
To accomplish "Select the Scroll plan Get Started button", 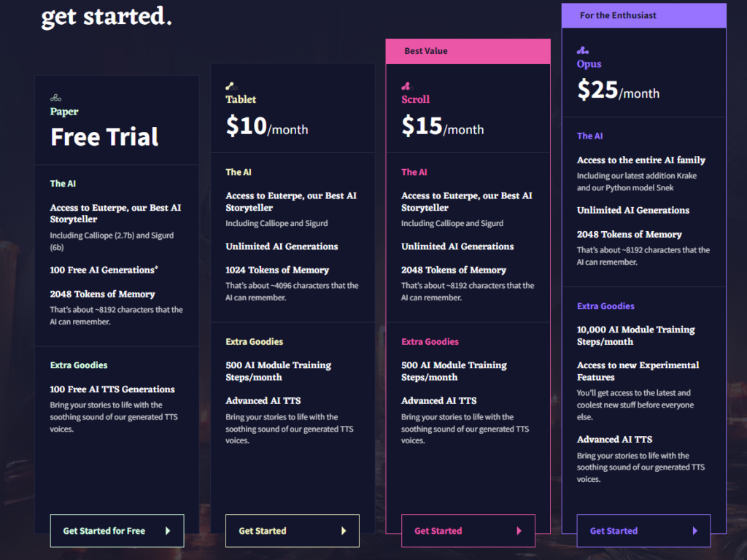I will 468,531.
